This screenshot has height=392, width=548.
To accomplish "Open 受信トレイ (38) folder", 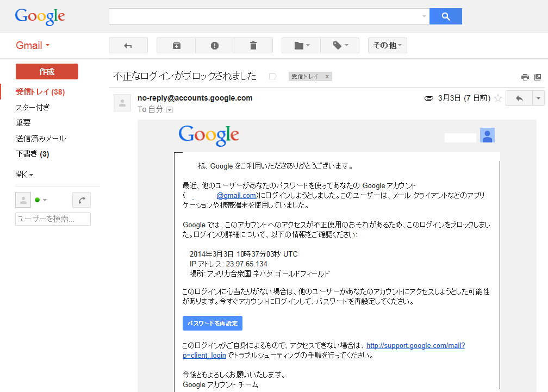I will [40, 92].
